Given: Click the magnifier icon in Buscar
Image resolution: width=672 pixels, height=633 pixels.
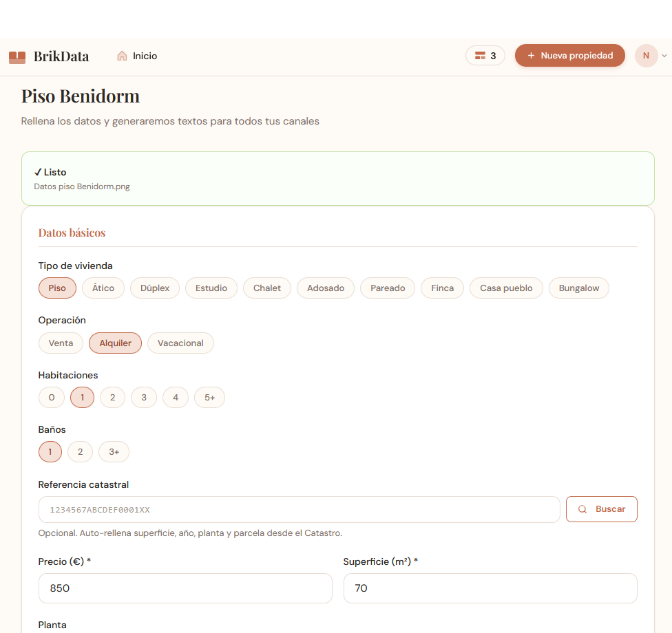Looking at the screenshot, I should click(582, 509).
